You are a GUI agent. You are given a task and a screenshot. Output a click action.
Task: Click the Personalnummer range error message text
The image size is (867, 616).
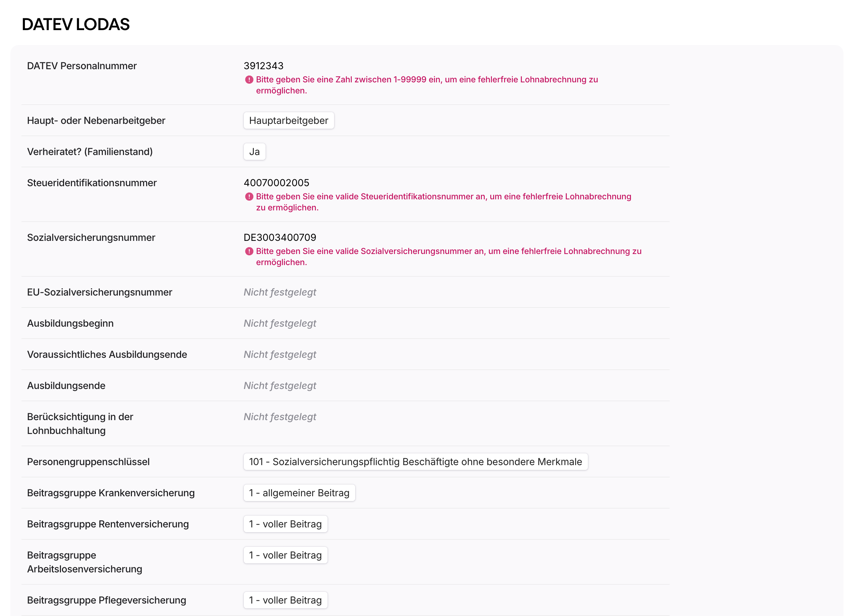[427, 85]
